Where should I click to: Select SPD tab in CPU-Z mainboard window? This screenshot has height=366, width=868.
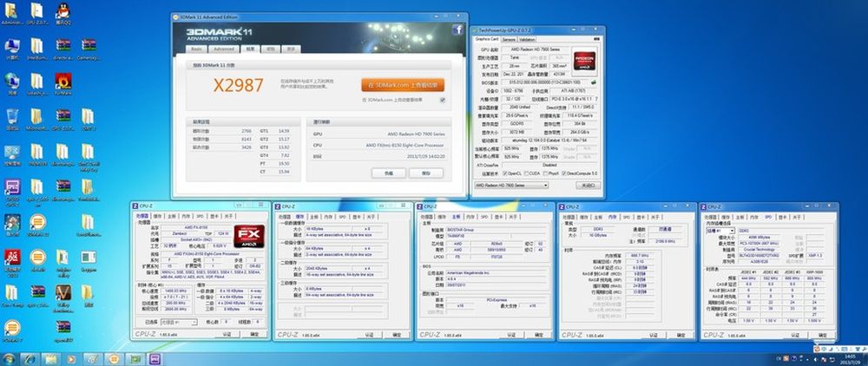pyautogui.click(x=484, y=217)
